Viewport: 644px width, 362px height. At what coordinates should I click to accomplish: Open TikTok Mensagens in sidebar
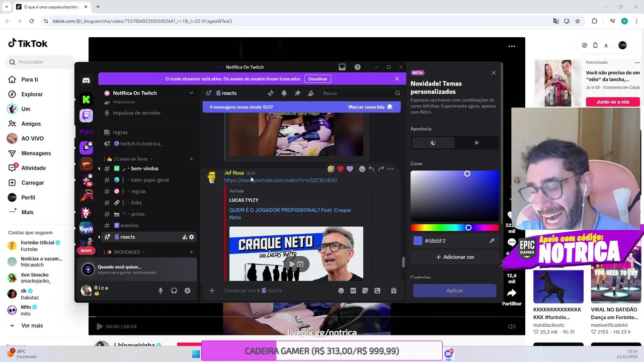coord(36,153)
